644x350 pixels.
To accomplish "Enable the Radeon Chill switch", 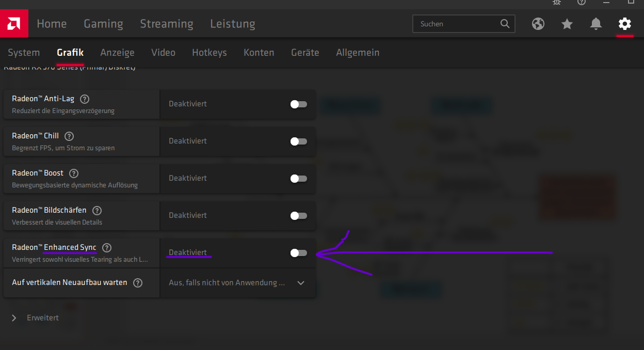I will tap(298, 141).
